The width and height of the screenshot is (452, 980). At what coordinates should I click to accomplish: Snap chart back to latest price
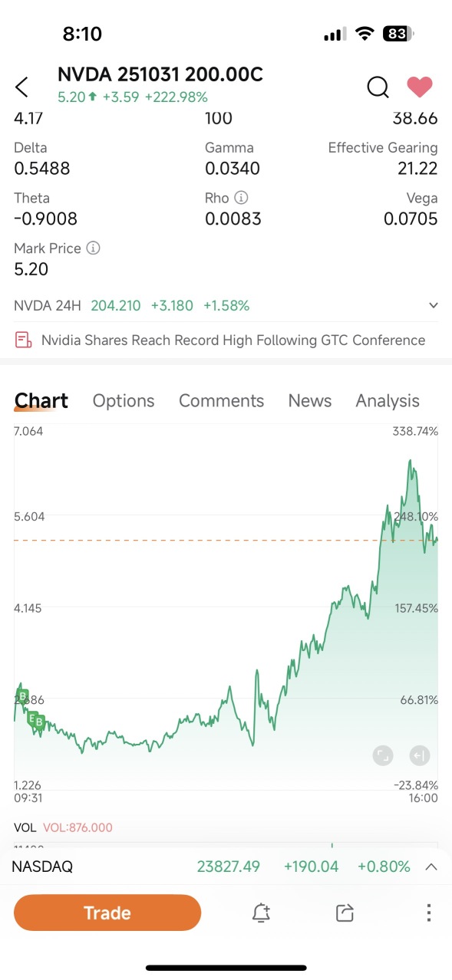[x=420, y=755]
